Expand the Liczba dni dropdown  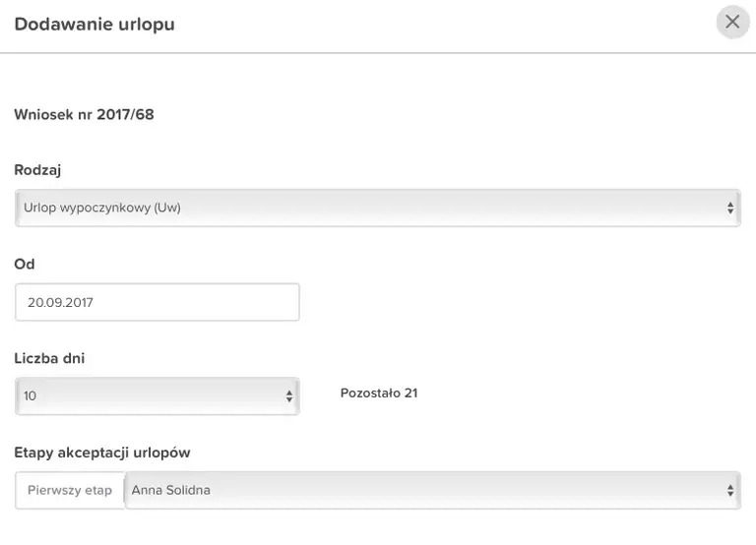[157, 395]
